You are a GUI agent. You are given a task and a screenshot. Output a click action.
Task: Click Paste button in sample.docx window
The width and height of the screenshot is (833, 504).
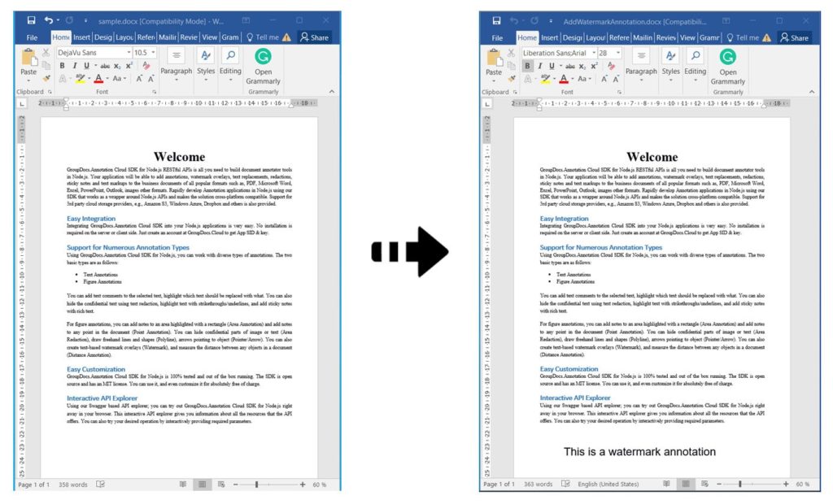pos(28,63)
